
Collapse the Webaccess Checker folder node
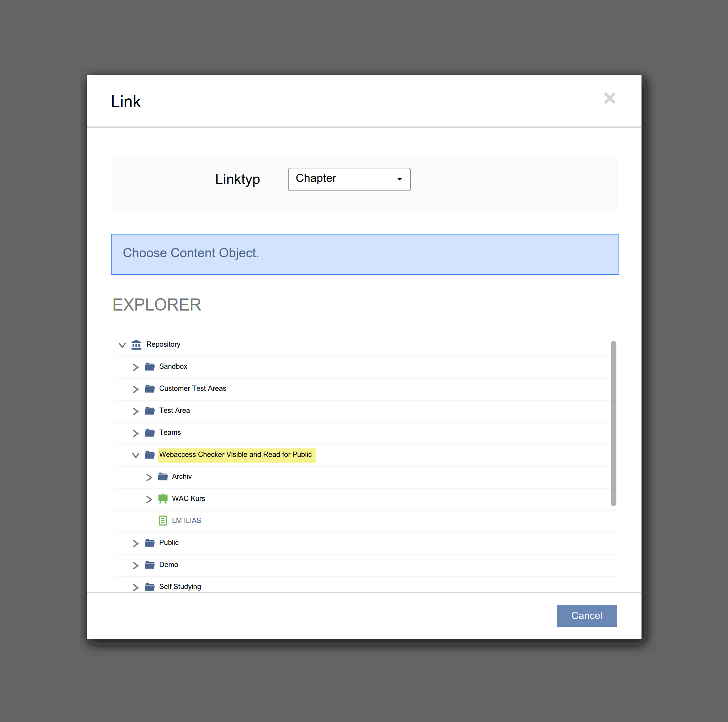(136, 456)
